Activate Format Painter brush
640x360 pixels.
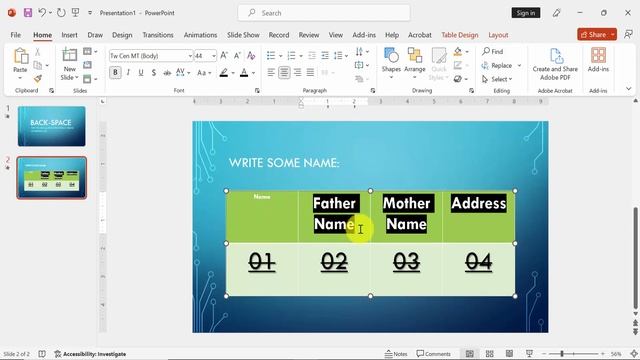(x=38, y=78)
